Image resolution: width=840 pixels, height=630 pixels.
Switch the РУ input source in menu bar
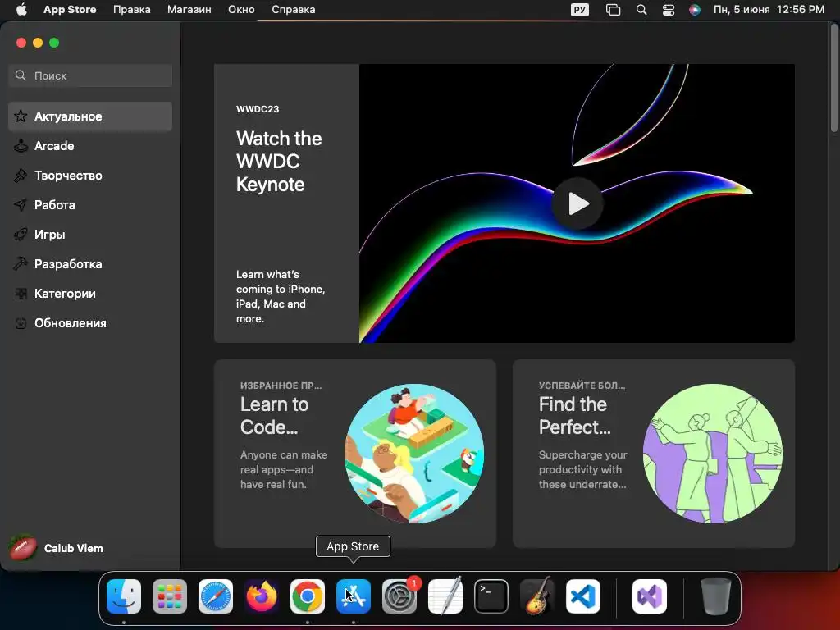click(580, 9)
